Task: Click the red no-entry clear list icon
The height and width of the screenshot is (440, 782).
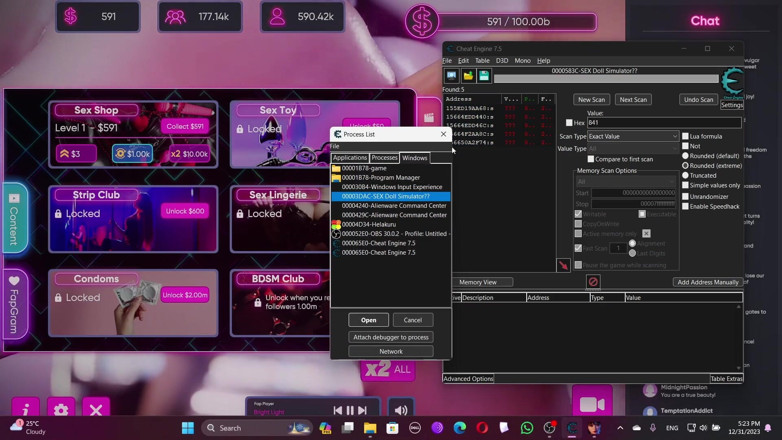Action: coord(593,282)
